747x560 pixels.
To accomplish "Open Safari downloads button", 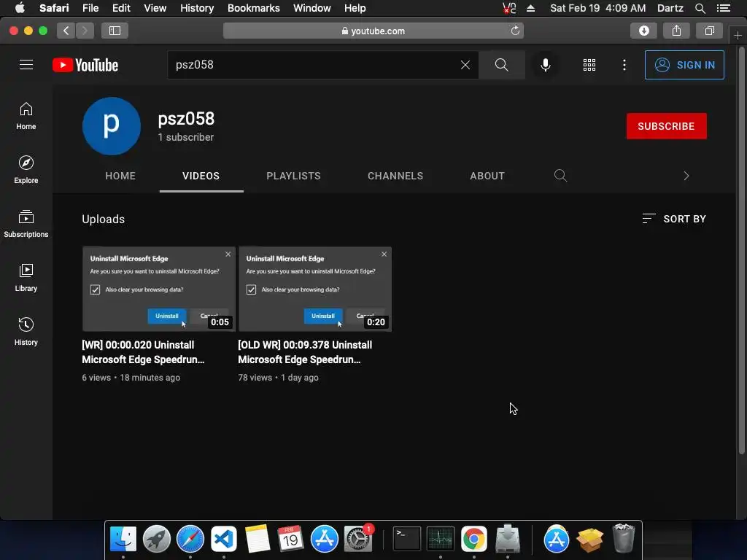I will pos(643,31).
